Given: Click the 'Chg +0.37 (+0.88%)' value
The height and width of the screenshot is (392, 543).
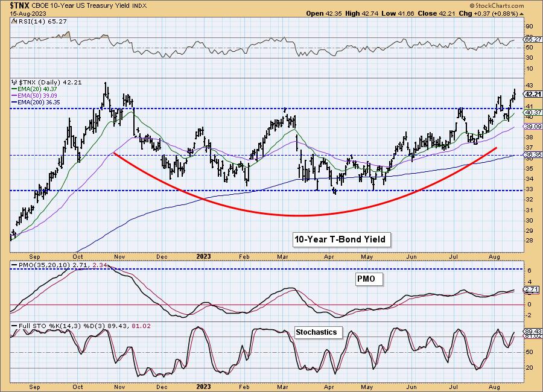Looking at the screenshot, I should [488, 13].
